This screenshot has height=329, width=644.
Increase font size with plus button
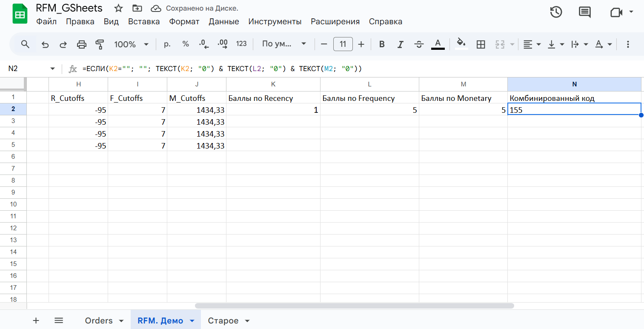[361, 44]
